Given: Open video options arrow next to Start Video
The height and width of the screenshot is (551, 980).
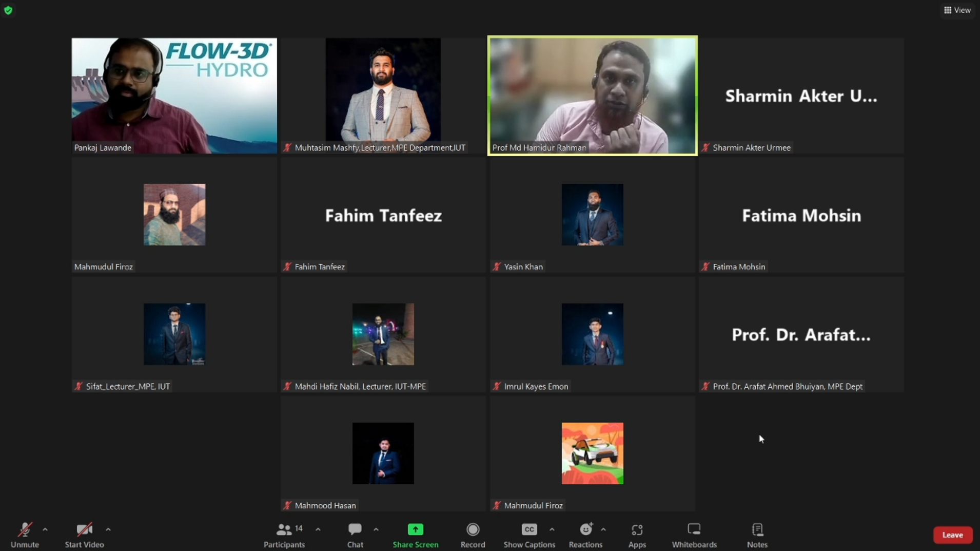Looking at the screenshot, I should (108, 529).
